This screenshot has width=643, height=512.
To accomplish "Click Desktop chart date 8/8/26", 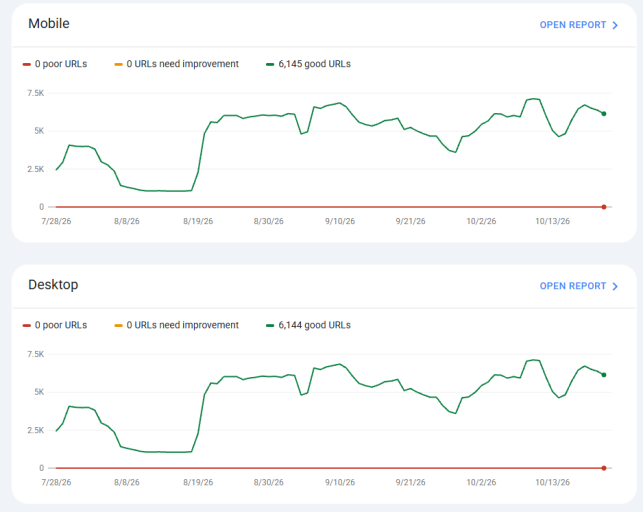I will click(x=127, y=482).
